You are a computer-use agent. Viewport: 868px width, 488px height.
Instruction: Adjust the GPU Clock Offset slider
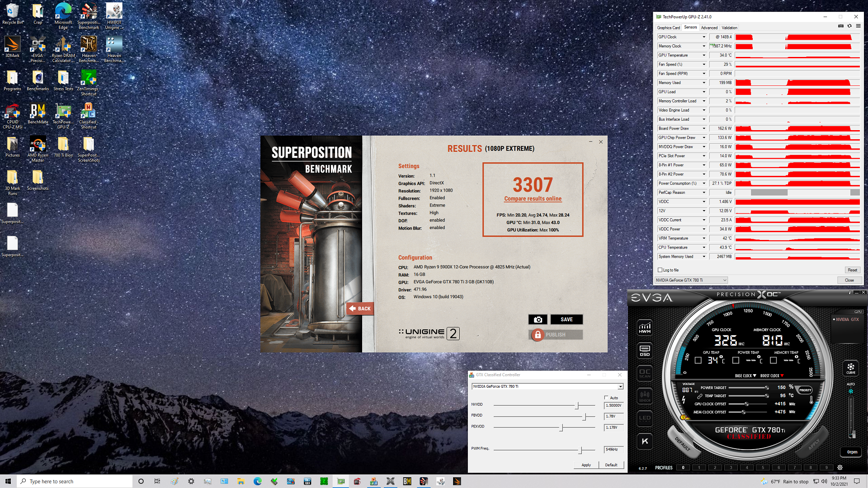point(746,404)
